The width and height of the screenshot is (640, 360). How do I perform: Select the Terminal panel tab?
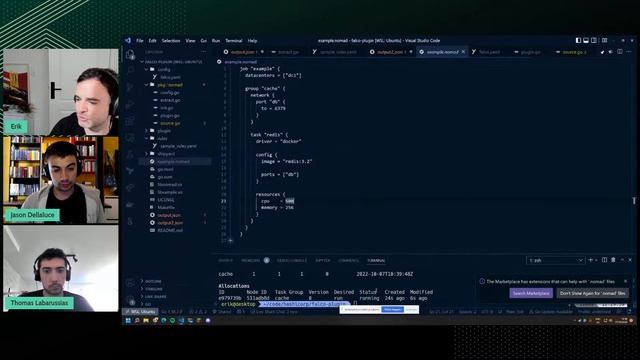[376, 260]
